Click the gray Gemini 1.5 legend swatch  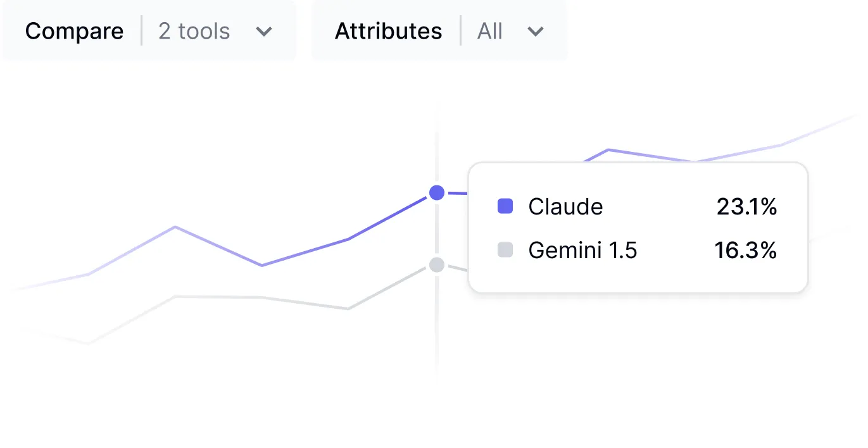coord(505,251)
